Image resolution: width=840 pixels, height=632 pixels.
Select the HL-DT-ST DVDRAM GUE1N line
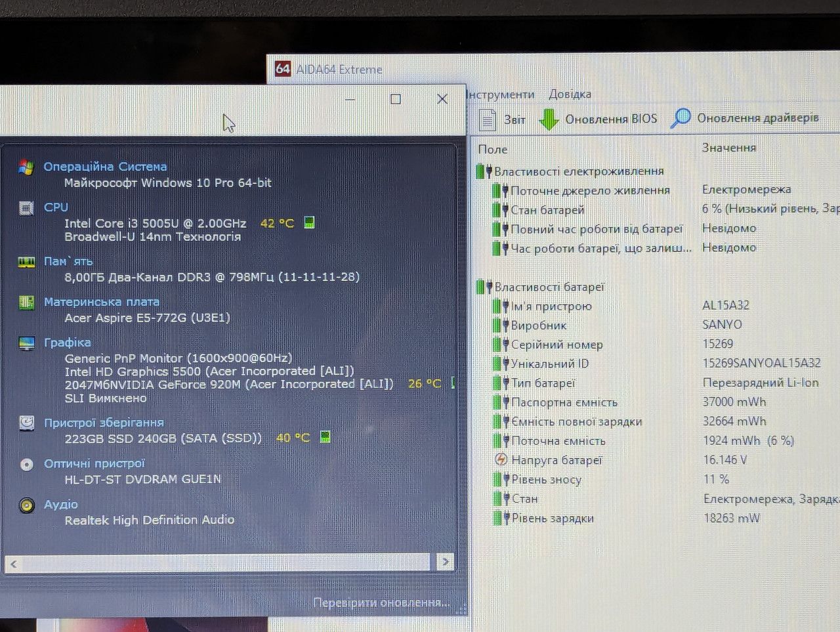(143, 479)
